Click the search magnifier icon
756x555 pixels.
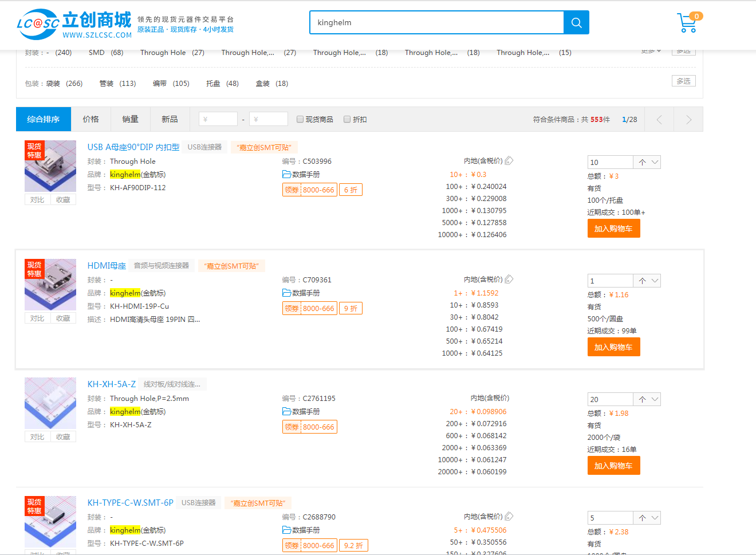click(576, 22)
